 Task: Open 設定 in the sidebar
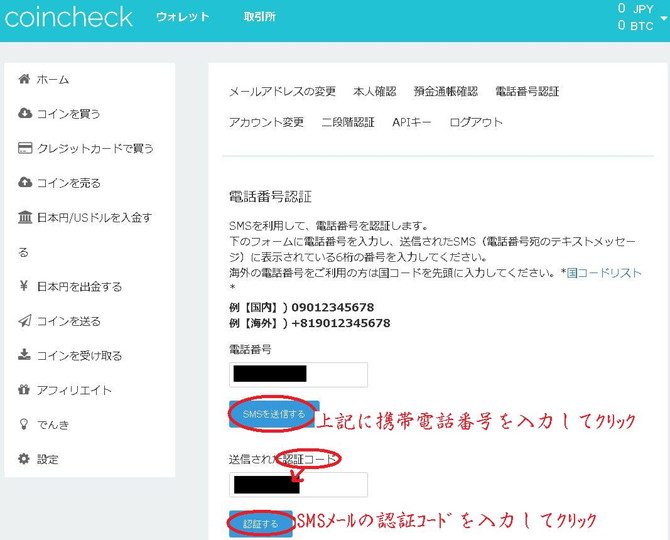tap(47, 459)
